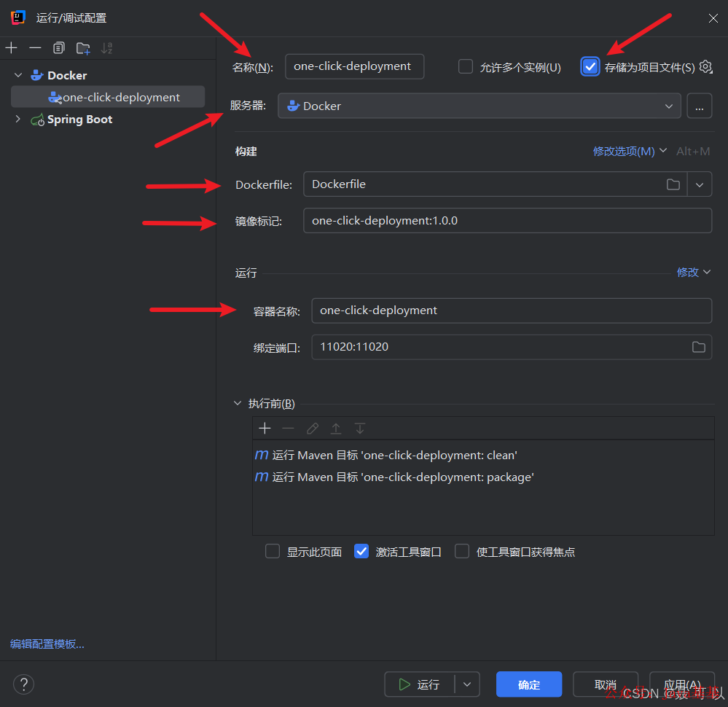Close the 运行/调试配置 dialog
The width and height of the screenshot is (728, 707).
click(x=713, y=18)
